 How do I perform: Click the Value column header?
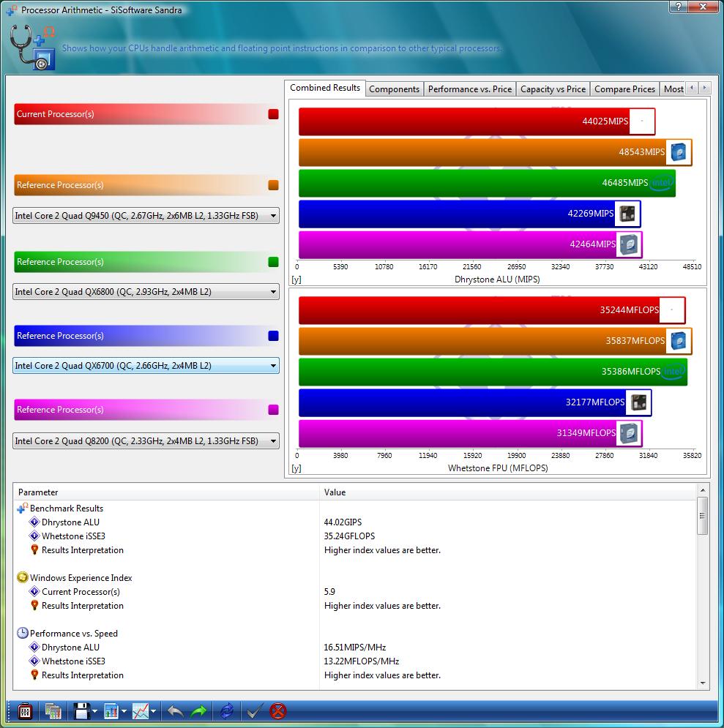coord(508,492)
